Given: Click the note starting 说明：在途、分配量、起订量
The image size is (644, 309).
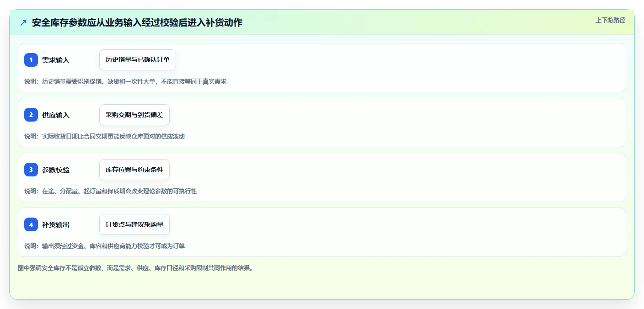Looking at the screenshot, I should (111, 191).
